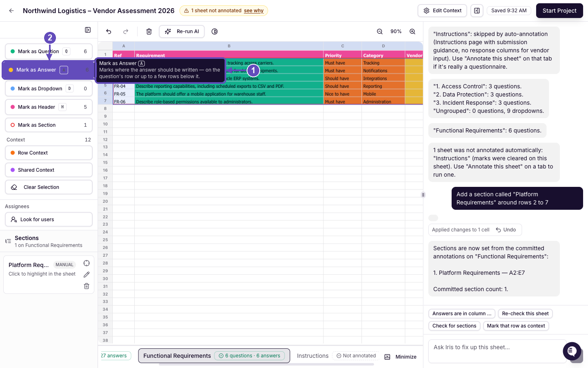Screen dimensions: 588x368
Task: Click the redo arrow icon
Action: [x=126, y=31]
